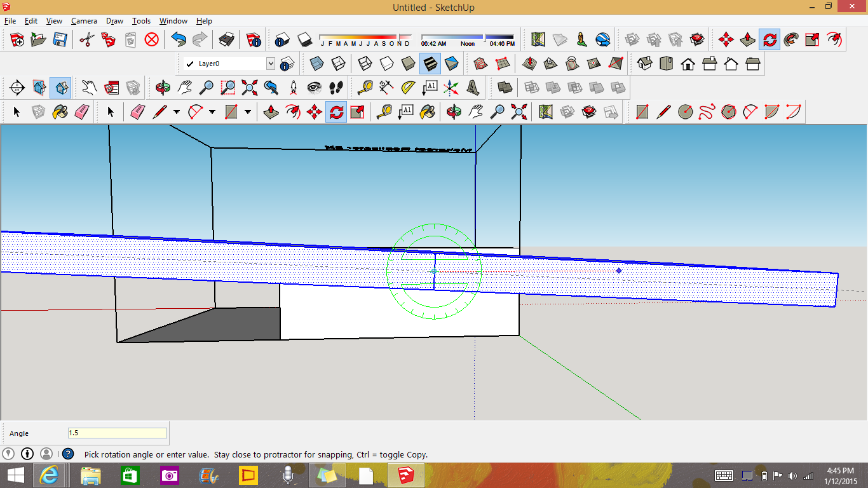Open the 3D Text tool
The image size is (868, 488).
click(x=472, y=87)
